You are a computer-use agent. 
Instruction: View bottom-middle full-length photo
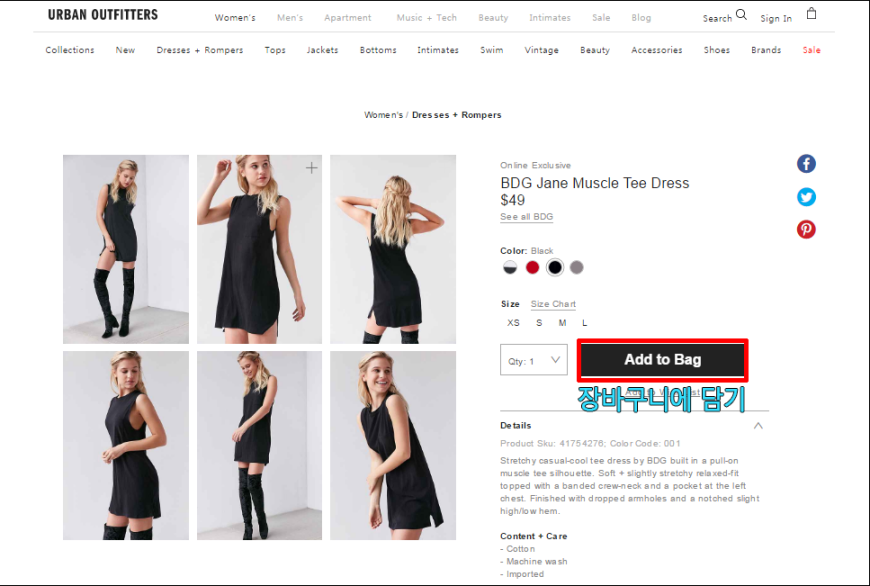point(259,445)
